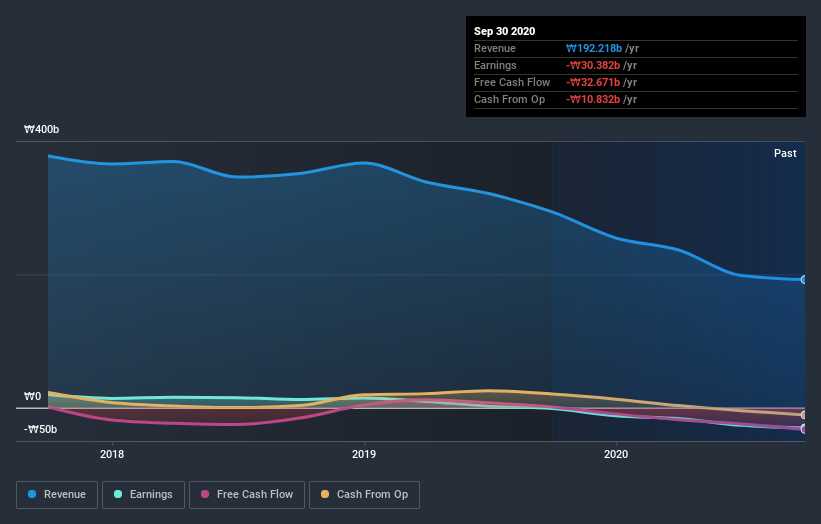The width and height of the screenshot is (821, 524).
Task: Click the Cash From Op endpoint marker
Action: pos(804,415)
